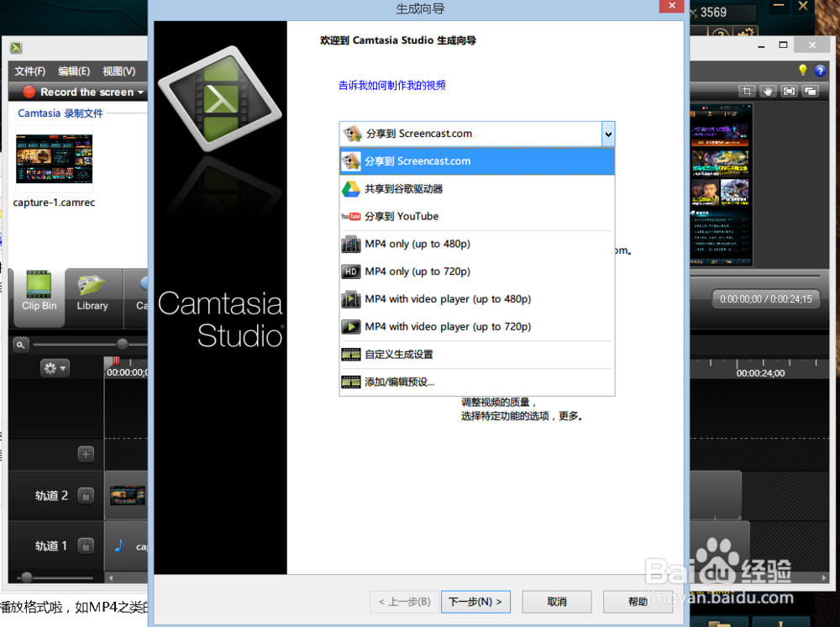Select MP4 with video player (up to 480p)
Viewport: 840px width, 627px height.
[x=477, y=299]
